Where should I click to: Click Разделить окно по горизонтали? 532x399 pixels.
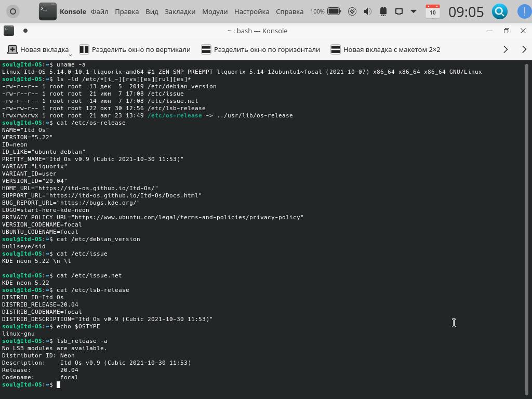coord(261,49)
